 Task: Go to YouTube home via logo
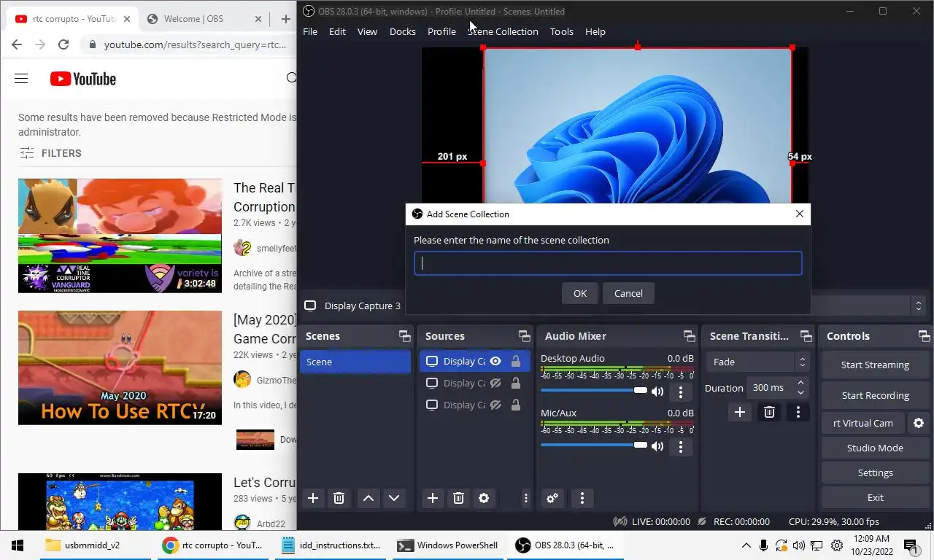tap(83, 79)
